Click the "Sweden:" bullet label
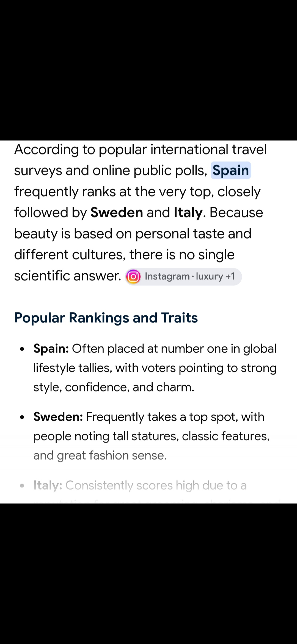This screenshot has width=297, height=644. (58, 417)
